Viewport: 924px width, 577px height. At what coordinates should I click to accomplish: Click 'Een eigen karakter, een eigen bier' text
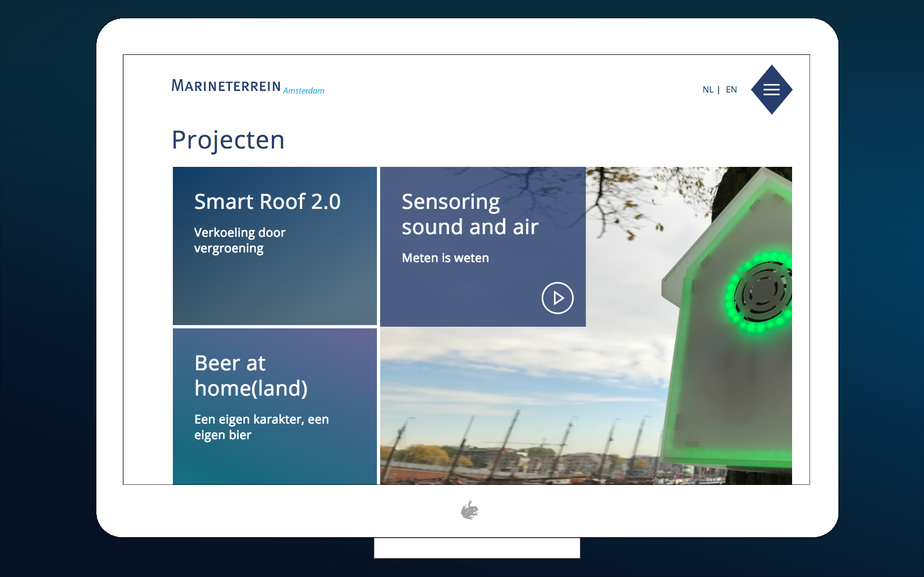(x=262, y=427)
